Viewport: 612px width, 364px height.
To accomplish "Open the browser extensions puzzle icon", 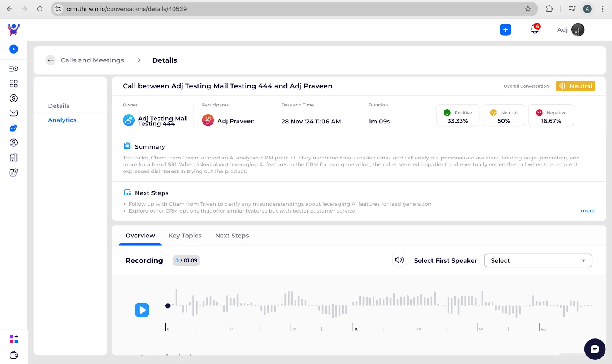I will pyautogui.click(x=549, y=9).
